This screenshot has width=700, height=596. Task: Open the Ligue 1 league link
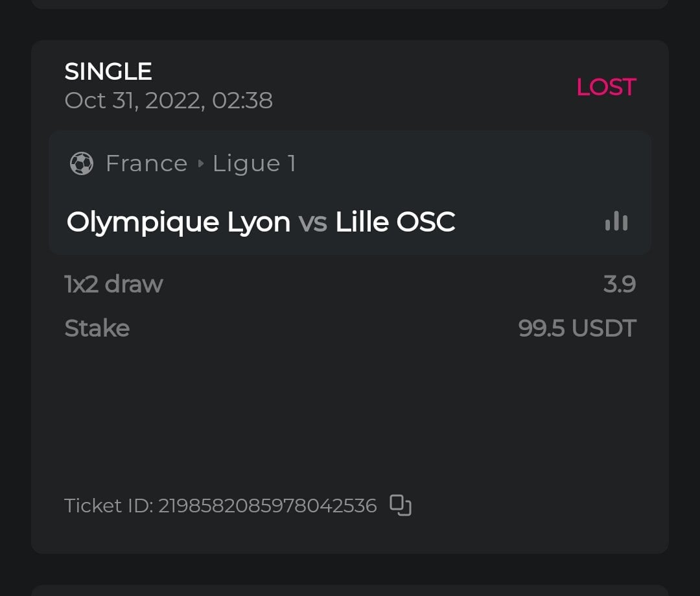pos(254,163)
